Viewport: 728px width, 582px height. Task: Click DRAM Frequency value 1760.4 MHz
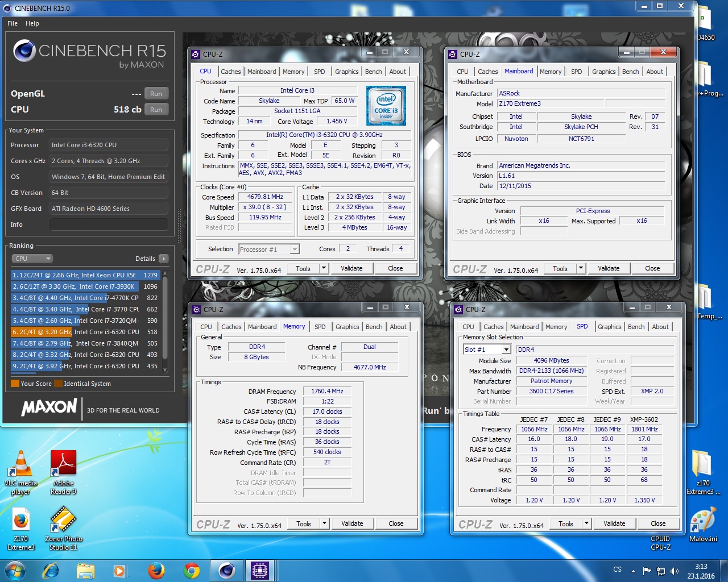tap(328, 392)
